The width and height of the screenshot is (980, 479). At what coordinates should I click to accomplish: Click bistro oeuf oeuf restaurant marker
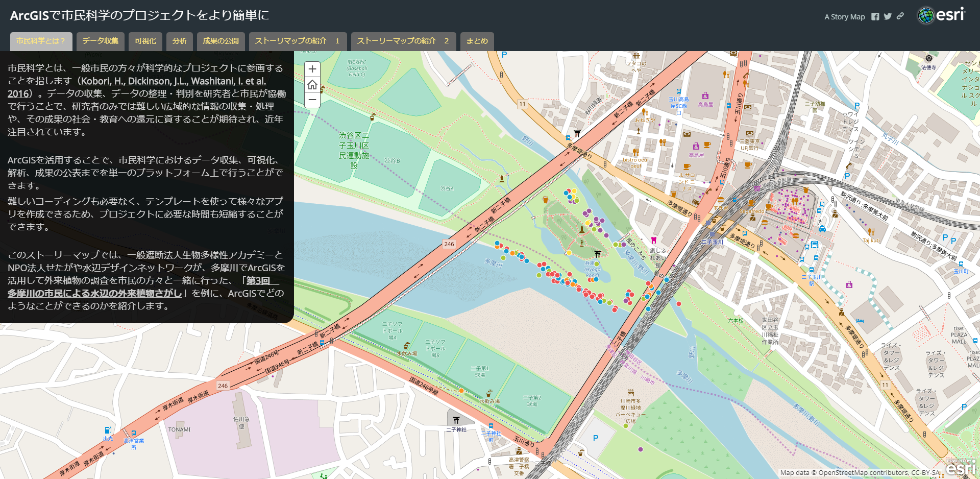(x=635, y=152)
